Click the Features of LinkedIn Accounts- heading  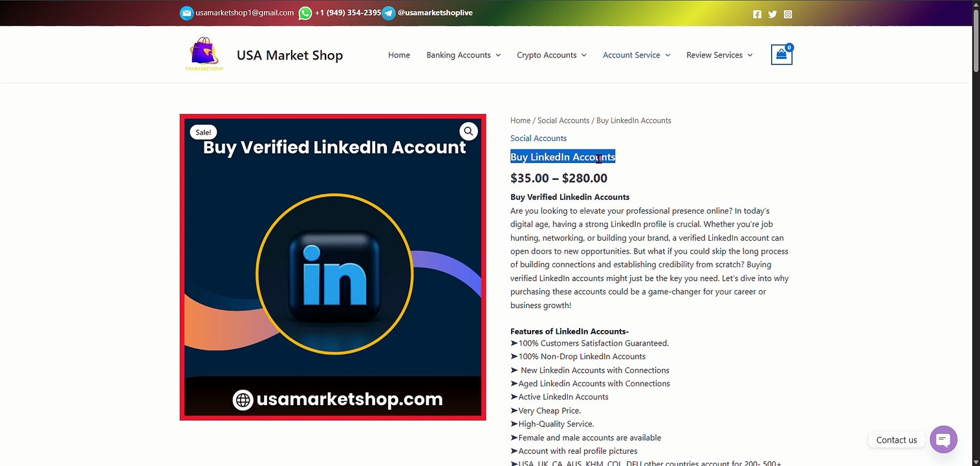pos(570,331)
